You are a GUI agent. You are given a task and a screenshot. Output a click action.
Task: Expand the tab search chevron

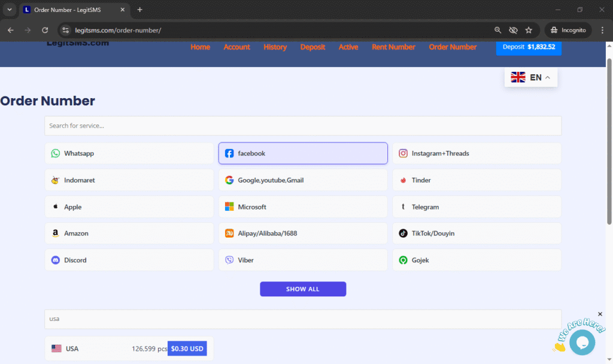click(x=10, y=10)
